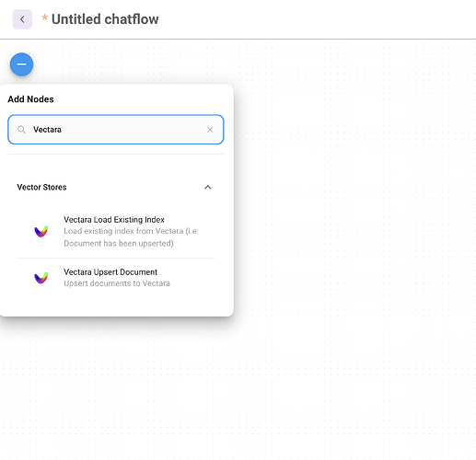
Task: Collapse Vector Stores using the chevron
Action: tap(208, 187)
